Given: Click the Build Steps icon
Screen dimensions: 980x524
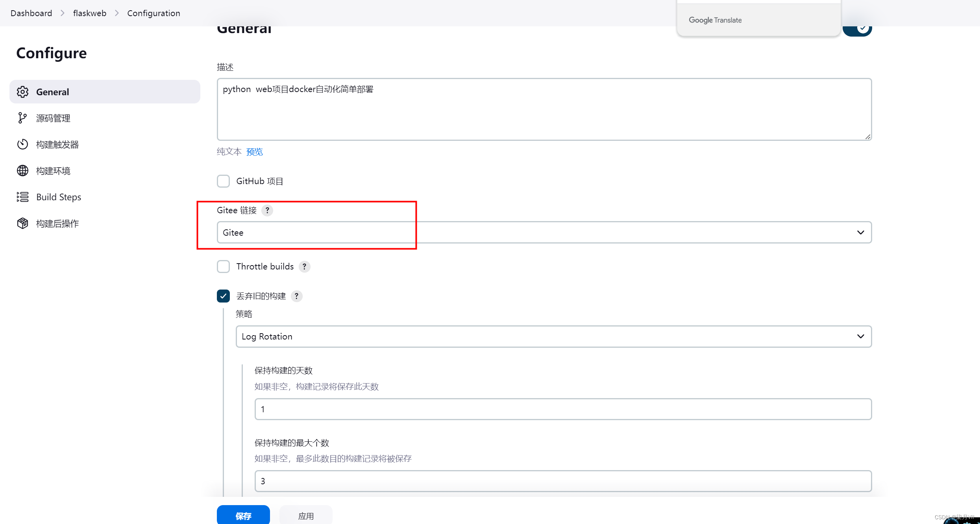Looking at the screenshot, I should 22,196.
